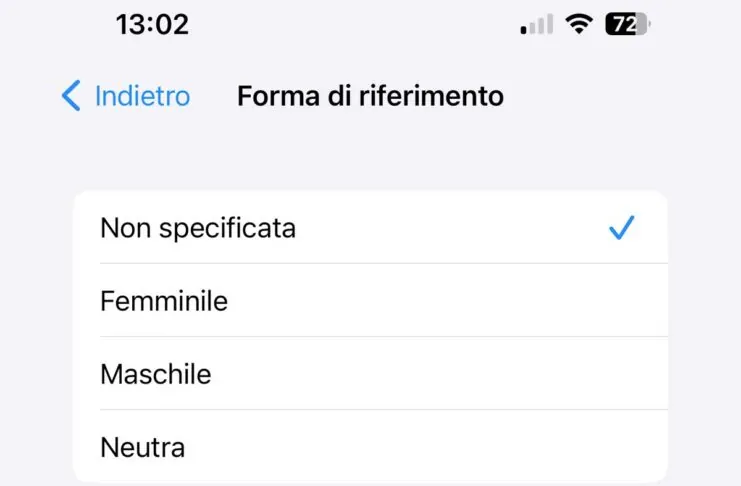Tap the Neutra label text
The height and width of the screenshot is (486, 741).
(142, 447)
